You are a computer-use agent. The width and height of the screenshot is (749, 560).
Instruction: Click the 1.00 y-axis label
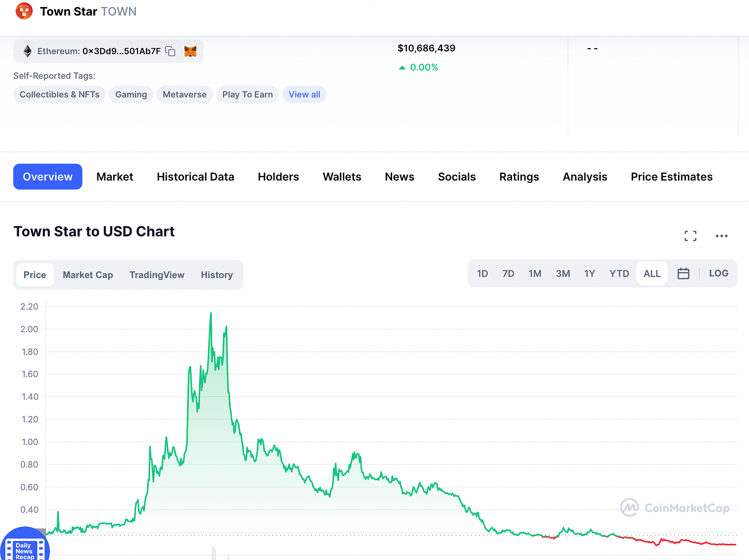click(x=29, y=442)
